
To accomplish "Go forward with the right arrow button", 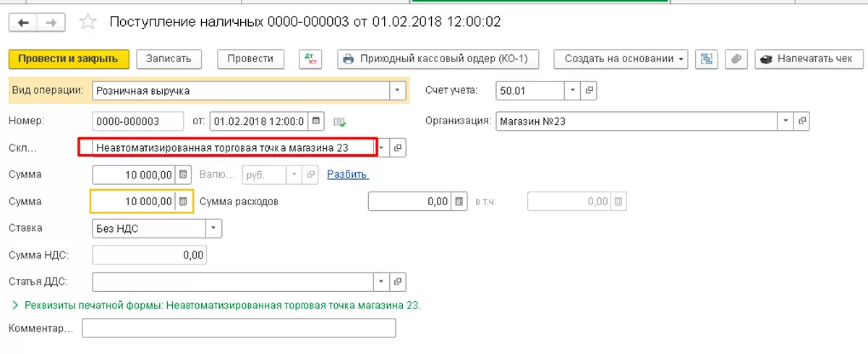I will (51, 22).
